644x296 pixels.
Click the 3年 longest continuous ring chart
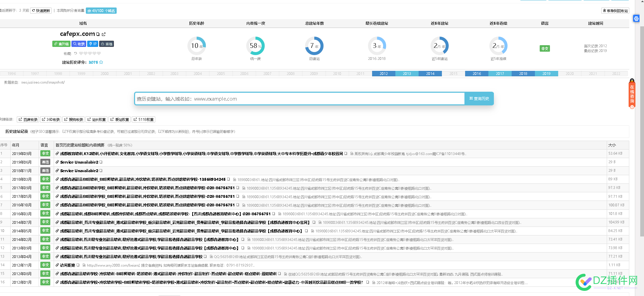377,46
